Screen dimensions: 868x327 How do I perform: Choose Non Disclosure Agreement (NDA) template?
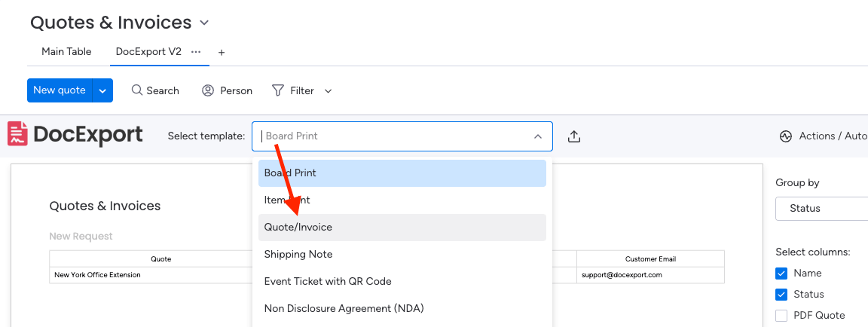tap(402, 308)
